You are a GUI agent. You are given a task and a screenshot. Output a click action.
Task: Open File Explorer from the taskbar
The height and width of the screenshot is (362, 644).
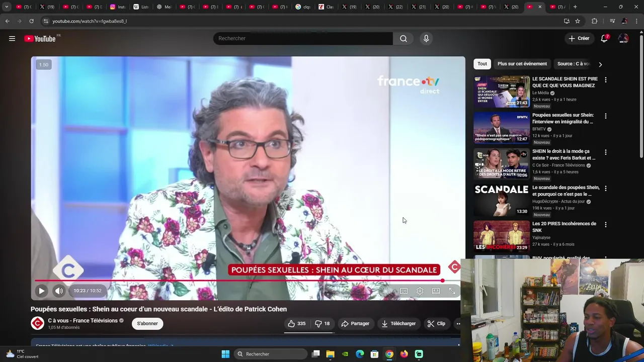click(x=330, y=354)
